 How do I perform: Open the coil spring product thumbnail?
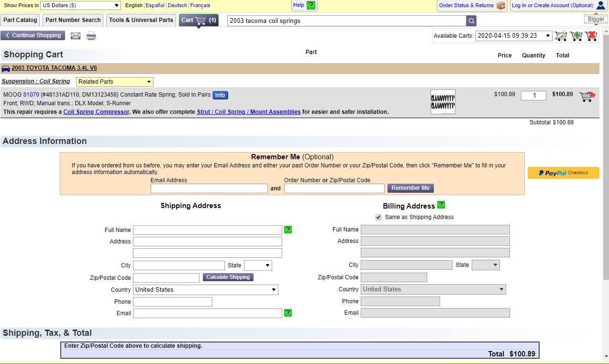click(443, 102)
